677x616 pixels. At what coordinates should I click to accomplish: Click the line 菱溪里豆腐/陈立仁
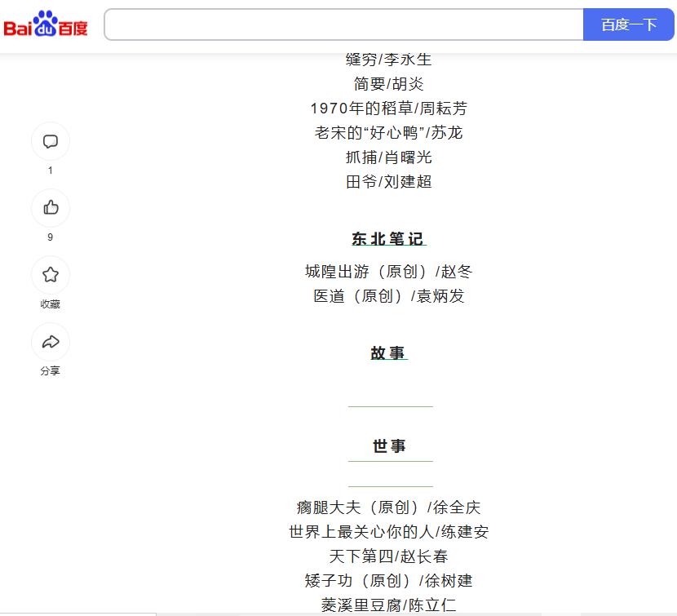388,605
